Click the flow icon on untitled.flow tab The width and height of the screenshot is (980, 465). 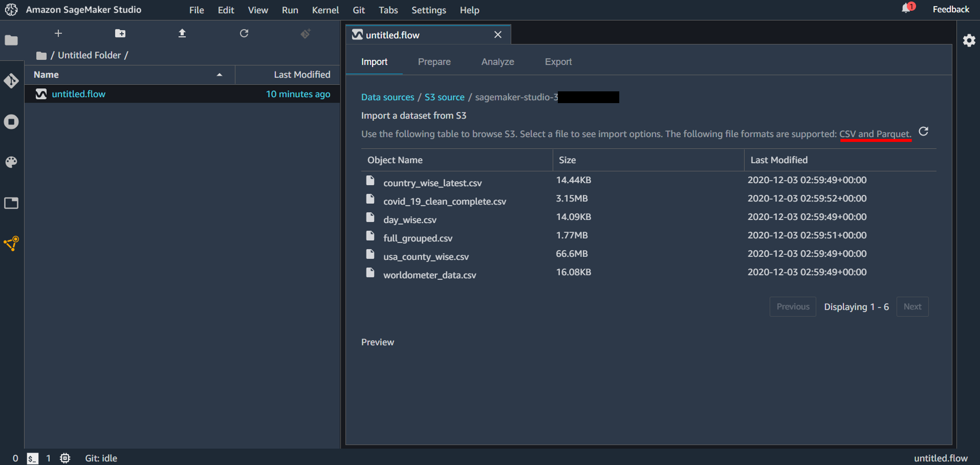pyautogui.click(x=357, y=35)
